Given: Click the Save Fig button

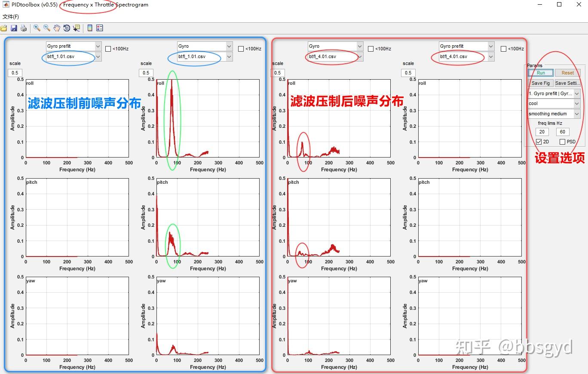Looking at the screenshot, I should 541,83.
